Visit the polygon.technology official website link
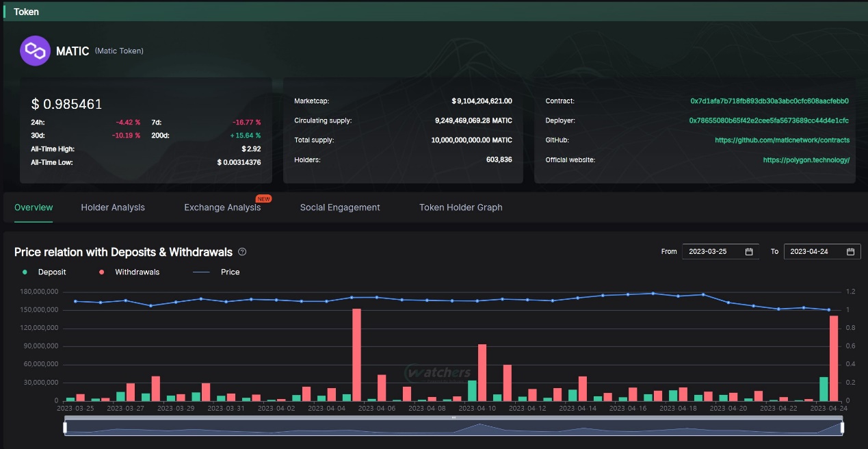The width and height of the screenshot is (868, 449). coord(806,160)
